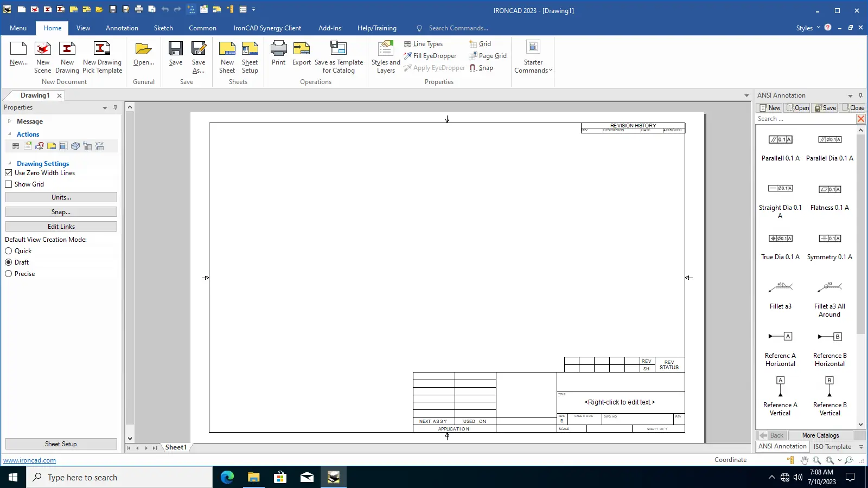Switch to the Annotation ribbon tab
Viewport: 868px width, 488px height.
click(122, 28)
